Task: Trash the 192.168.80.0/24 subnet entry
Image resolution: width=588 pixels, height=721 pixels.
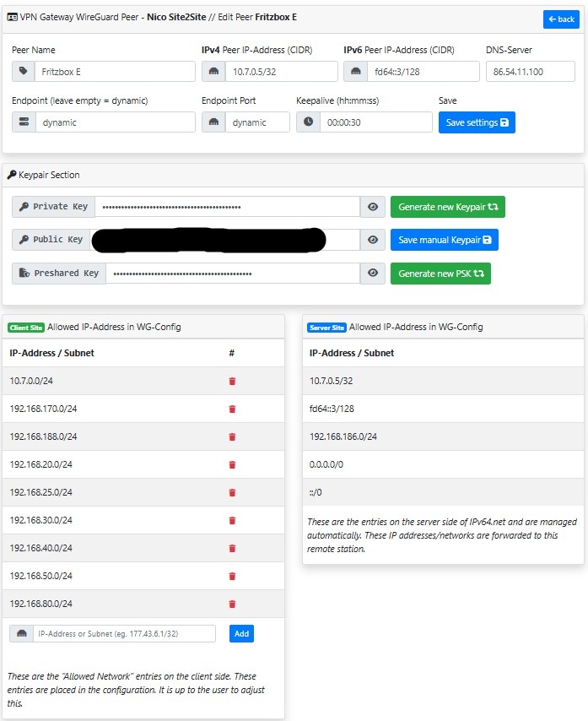Action: tap(232, 604)
